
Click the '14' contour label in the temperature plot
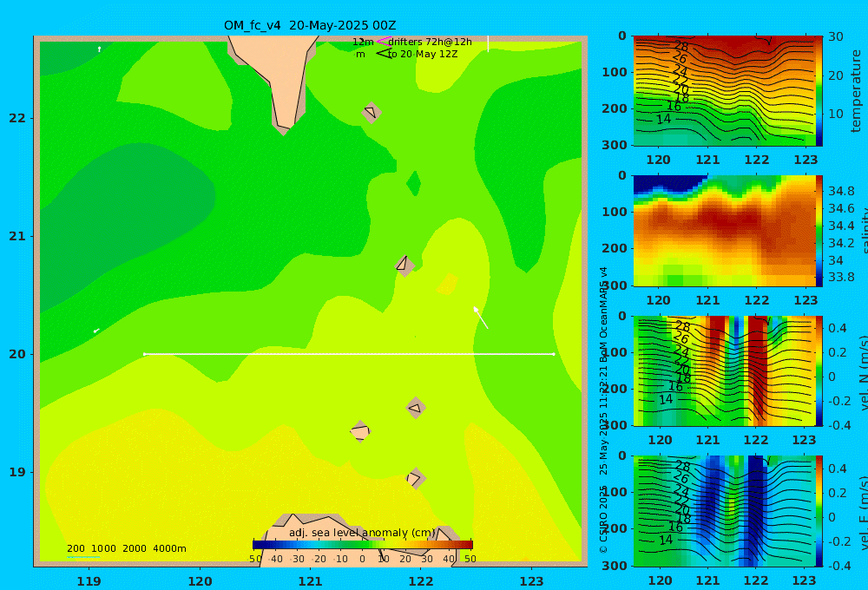[x=664, y=119]
